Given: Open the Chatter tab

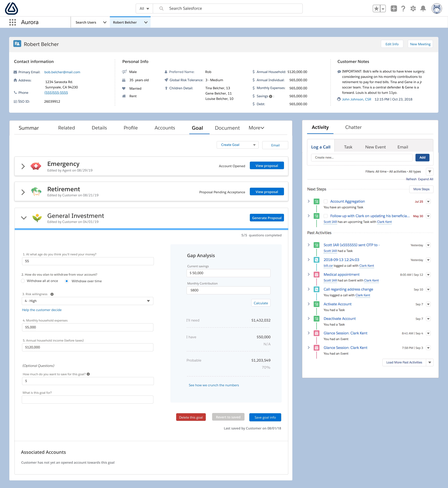Looking at the screenshot, I should pyautogui.click(x=353, y=127).
